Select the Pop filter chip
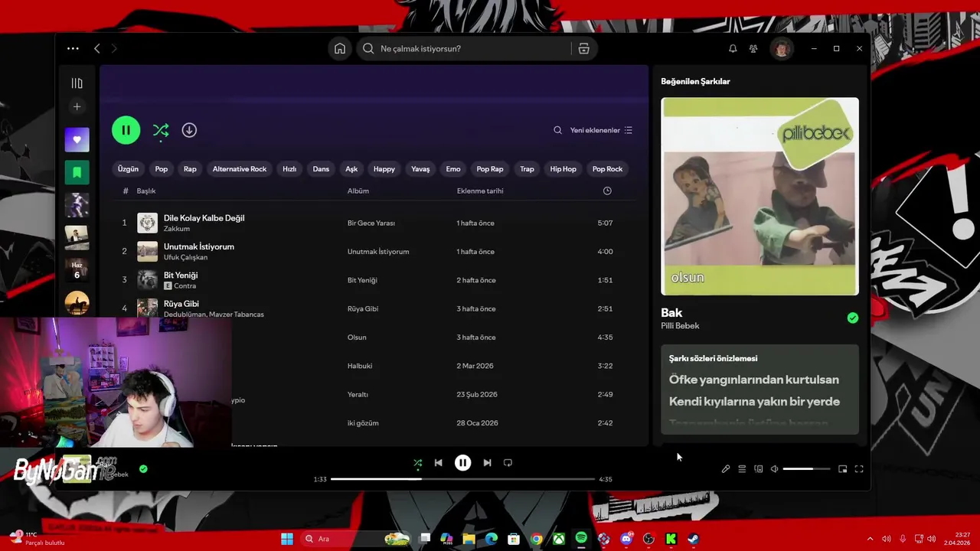 161,169
